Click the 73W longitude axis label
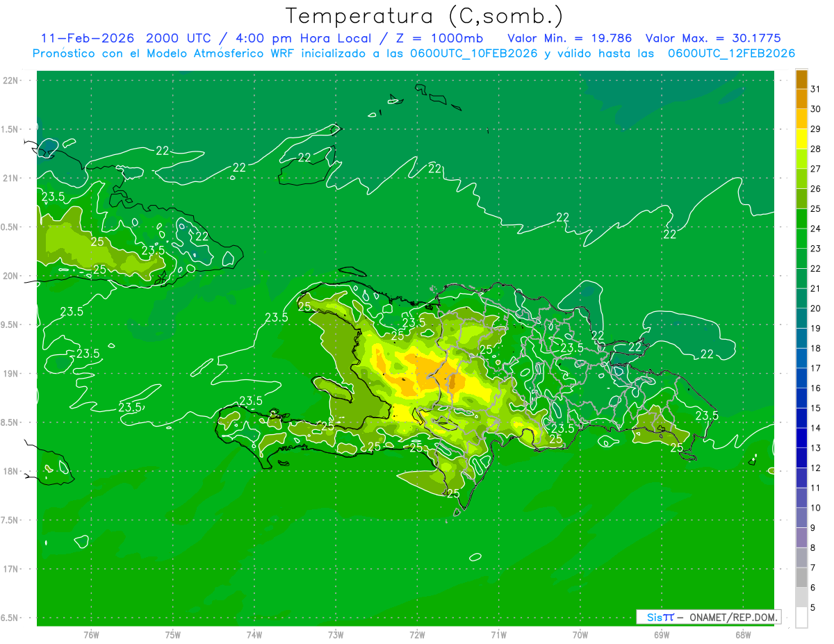This screenshot has height=644, width=834. (336, 635)
